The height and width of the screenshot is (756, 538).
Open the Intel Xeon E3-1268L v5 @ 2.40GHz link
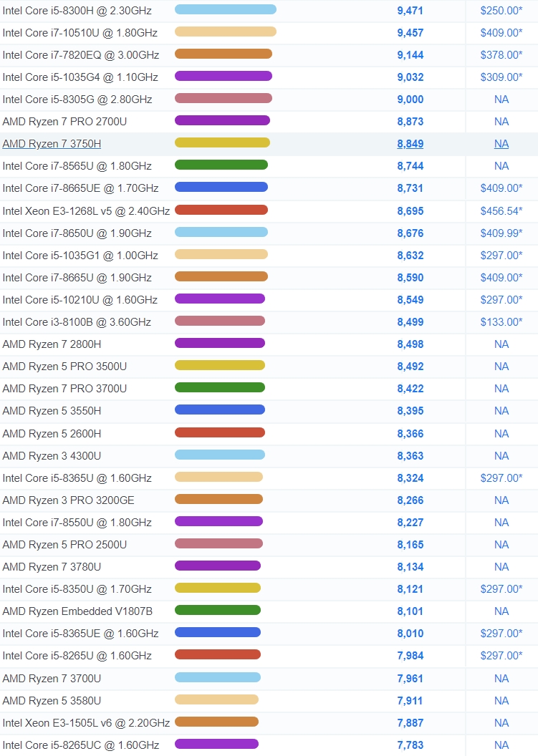click(87, 211)
